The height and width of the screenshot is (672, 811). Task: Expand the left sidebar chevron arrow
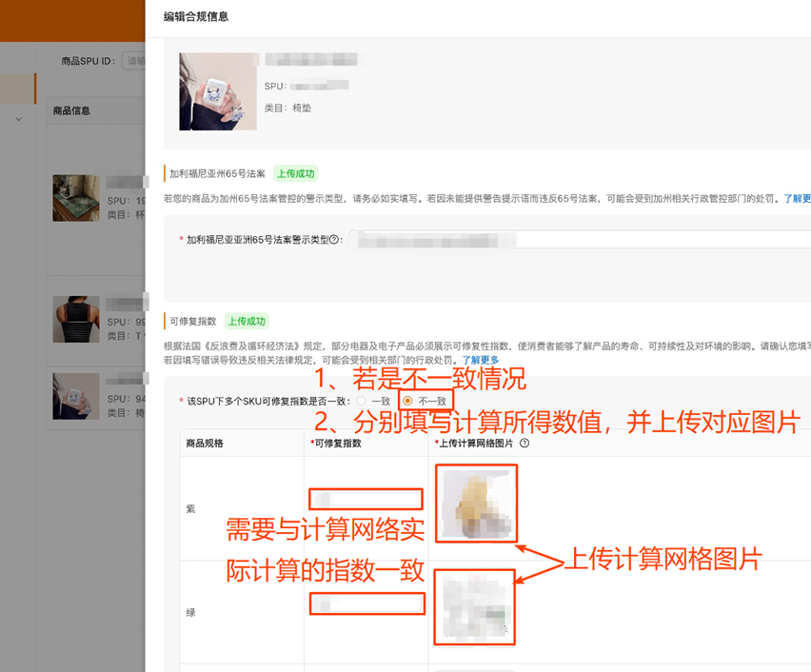click(19, 119)
